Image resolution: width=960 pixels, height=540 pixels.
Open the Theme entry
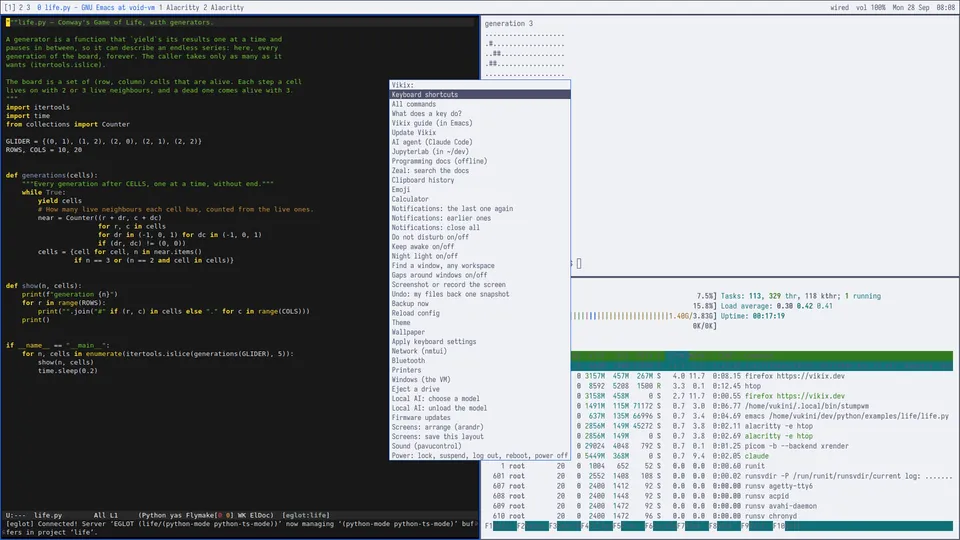coord(480,323)
